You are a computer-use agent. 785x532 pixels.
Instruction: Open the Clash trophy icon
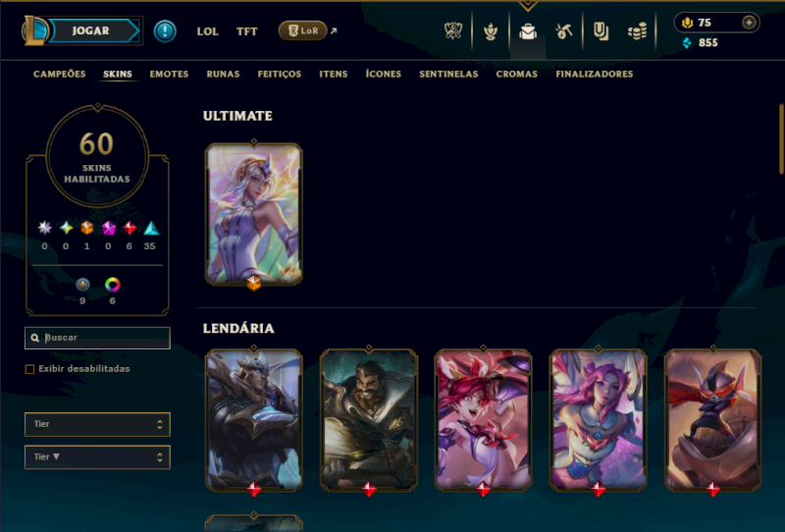(453, 31)
